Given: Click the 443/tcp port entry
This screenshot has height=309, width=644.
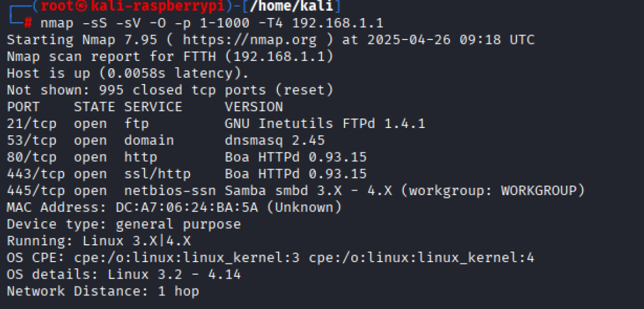Looking at the screenshot, I should pos(36,174).
